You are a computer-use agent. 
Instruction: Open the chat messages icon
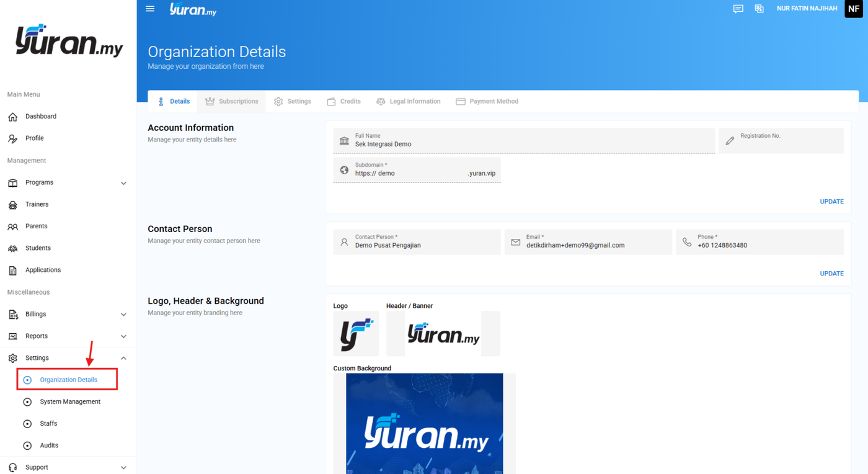[x=738, y=9]
